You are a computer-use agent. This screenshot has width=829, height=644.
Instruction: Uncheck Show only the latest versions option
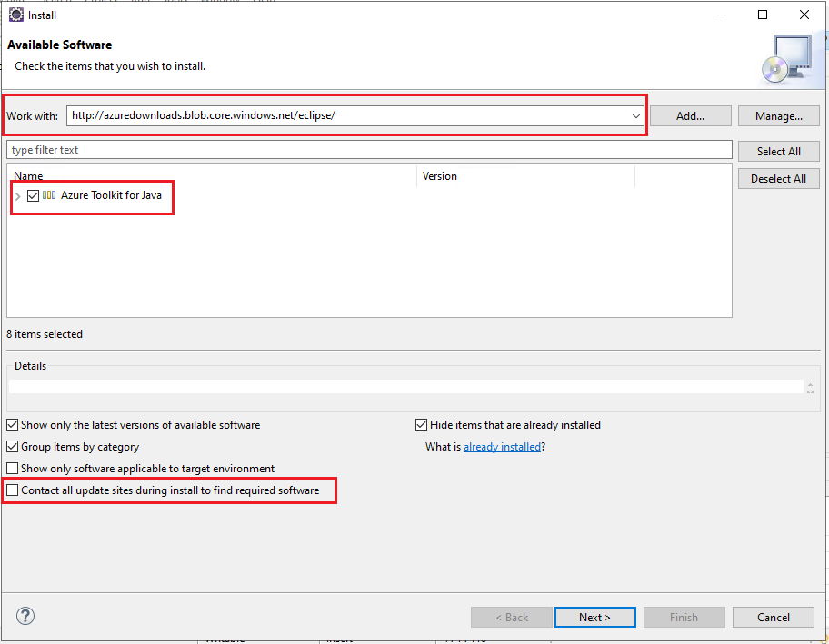12,424
